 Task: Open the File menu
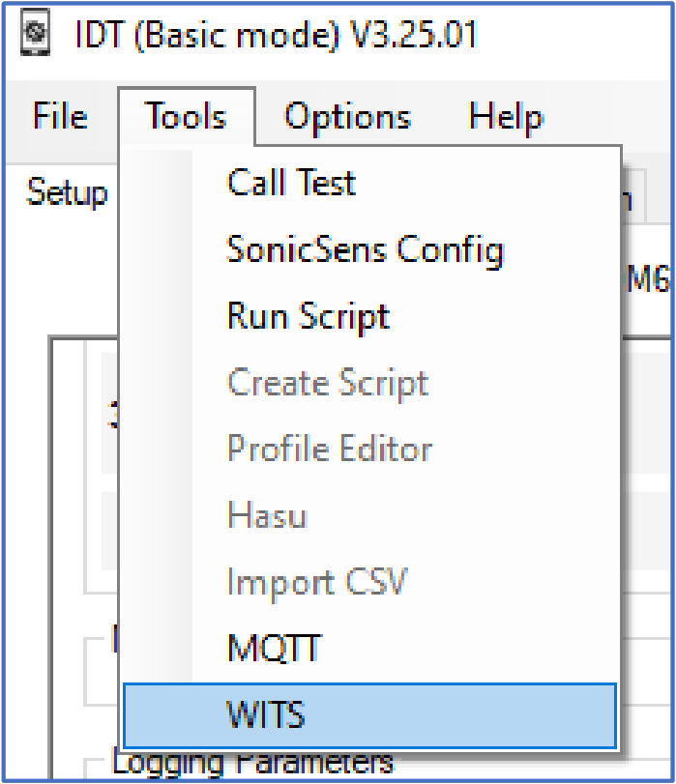(x=61, y=116)
